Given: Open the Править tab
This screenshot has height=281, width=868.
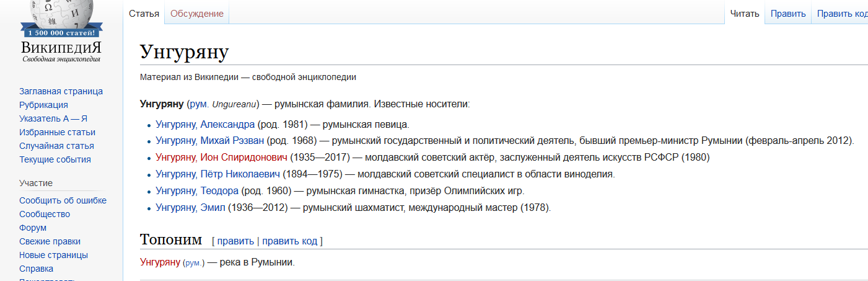Looking at the screenshot, I should [x=788, y=14].
